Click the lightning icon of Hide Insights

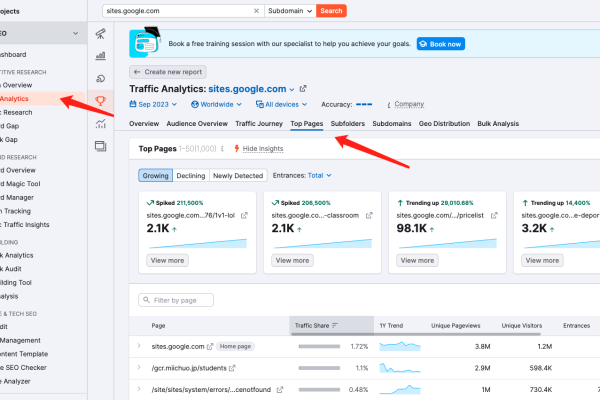[x=237, y=149]
